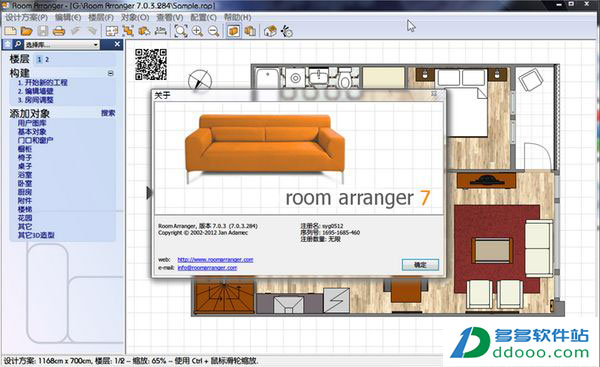Click the search magnifier icon in library panel
This screenshot has height=367, width=600.
[x=18, y=44]
